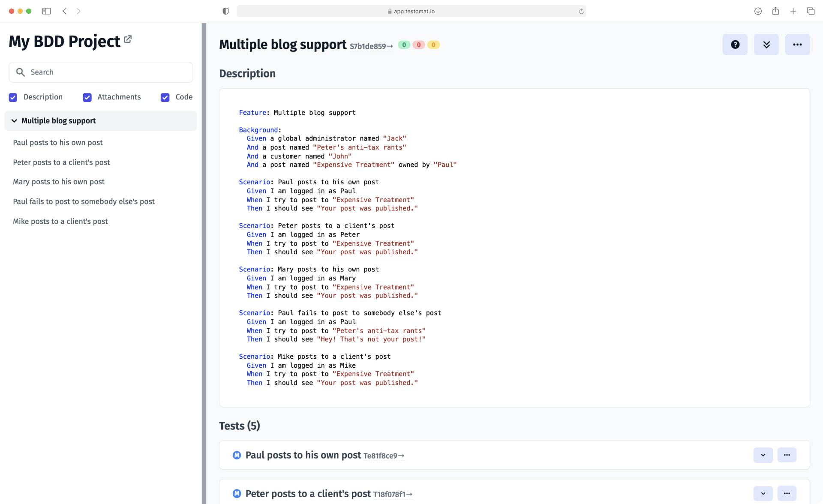
Task: Toggle the Attachments checkbox
Action: (x=87, y=97)
